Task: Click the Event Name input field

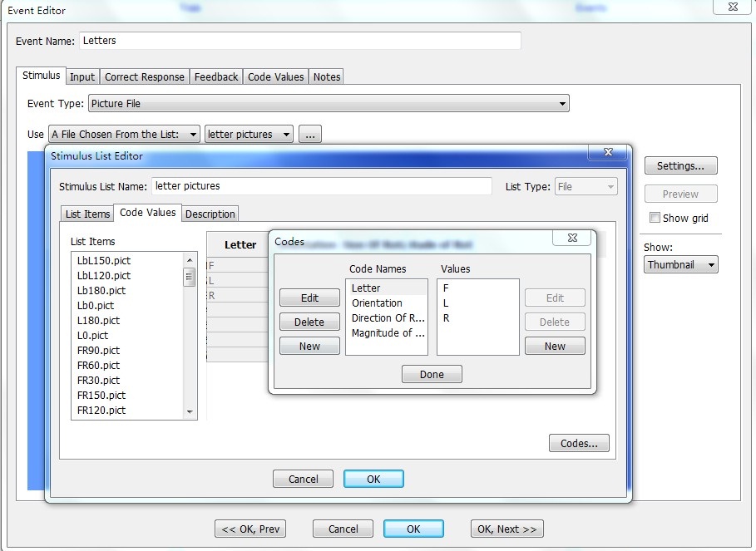Action: point(300,41)
